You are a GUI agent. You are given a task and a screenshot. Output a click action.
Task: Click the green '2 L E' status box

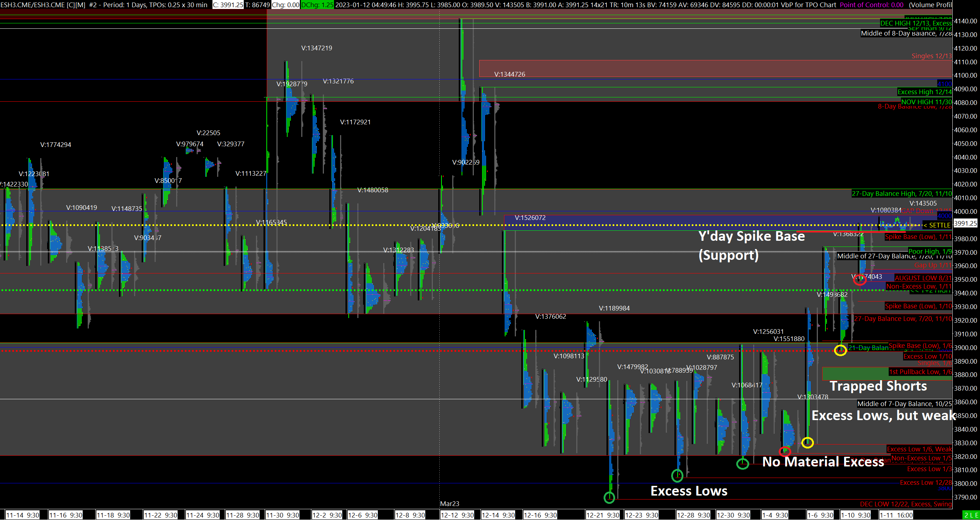click(971, 515)
